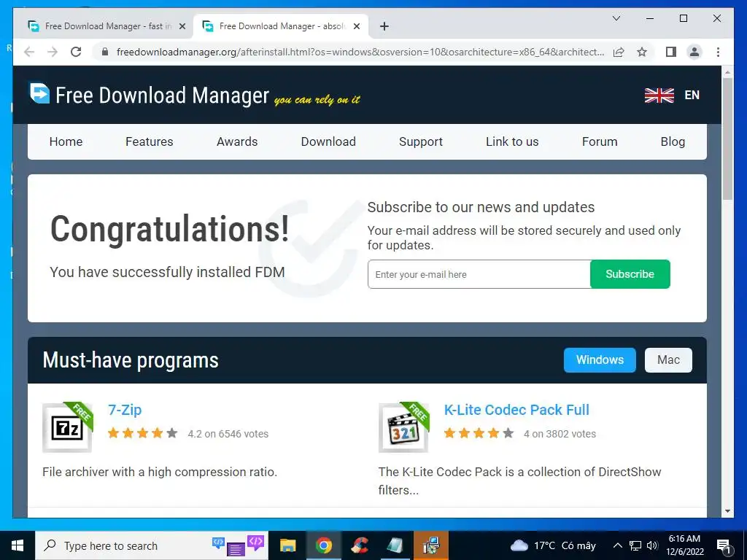The image size is (747, 560).
Task: Open the Awards page
Action: (237, 141)
